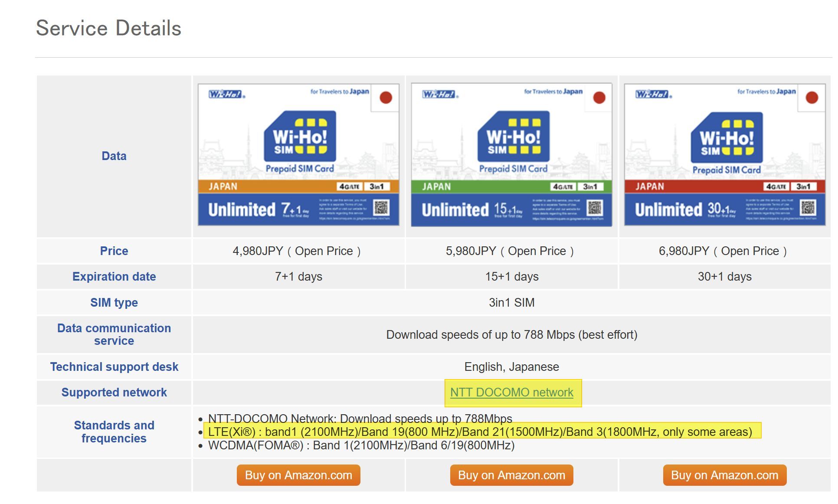The image size is (838, 504).
Task: Click the Standards and frequencies row label
Action: 114,432
